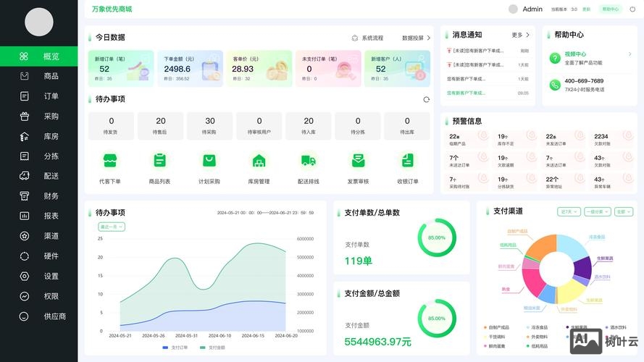Click the 客单价 card showing 28.93
This screenshot has height=362, width=644.
tap(259, 68)
